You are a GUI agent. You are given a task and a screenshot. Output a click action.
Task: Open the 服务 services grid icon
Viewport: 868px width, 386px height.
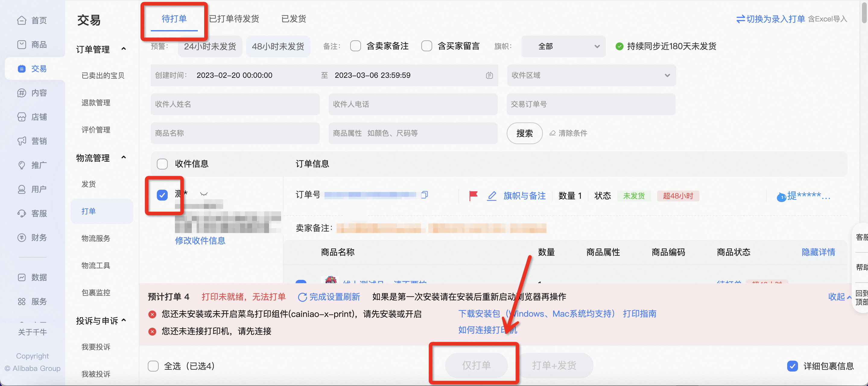tap(22, 302)
